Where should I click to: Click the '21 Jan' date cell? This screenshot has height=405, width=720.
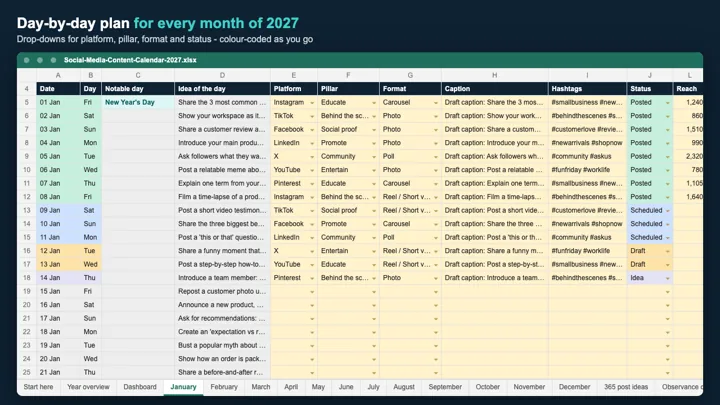coord(58,372)
